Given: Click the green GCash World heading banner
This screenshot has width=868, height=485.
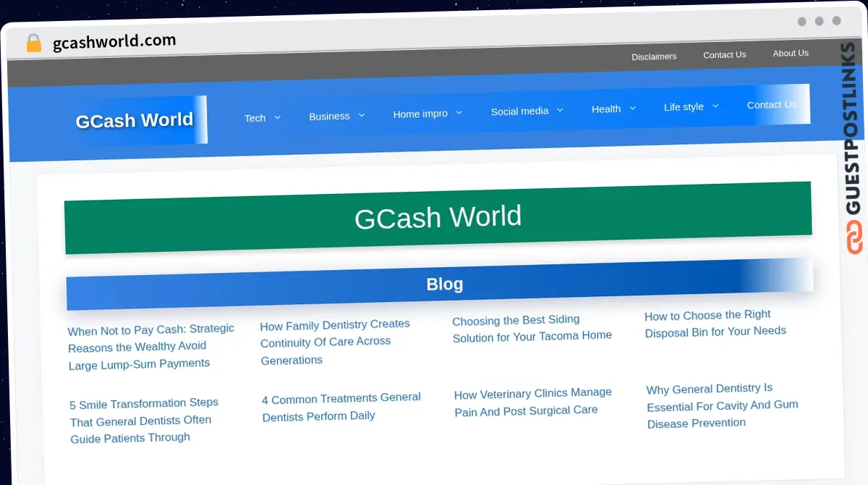Looking at the screenshot, I should (438, 218).
